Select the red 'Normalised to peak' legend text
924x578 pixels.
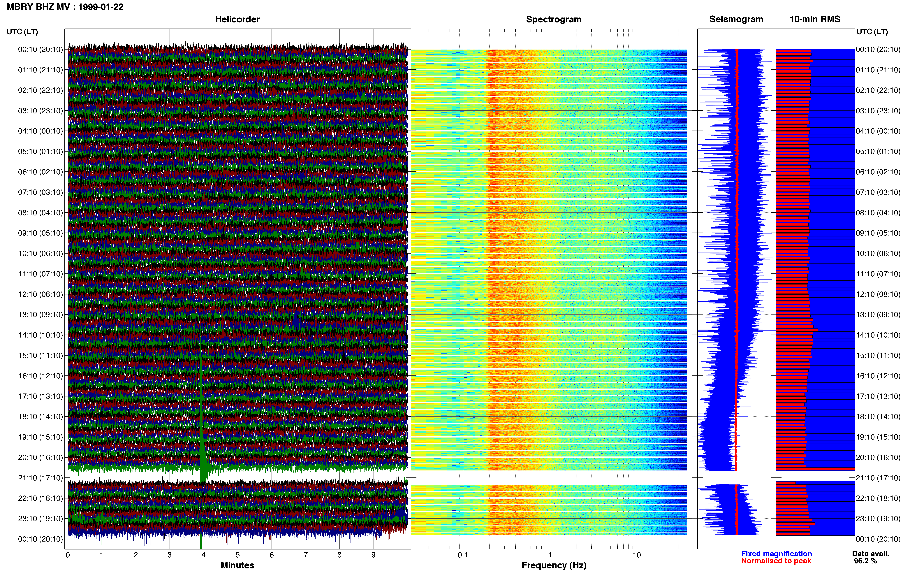click(776, 561)
